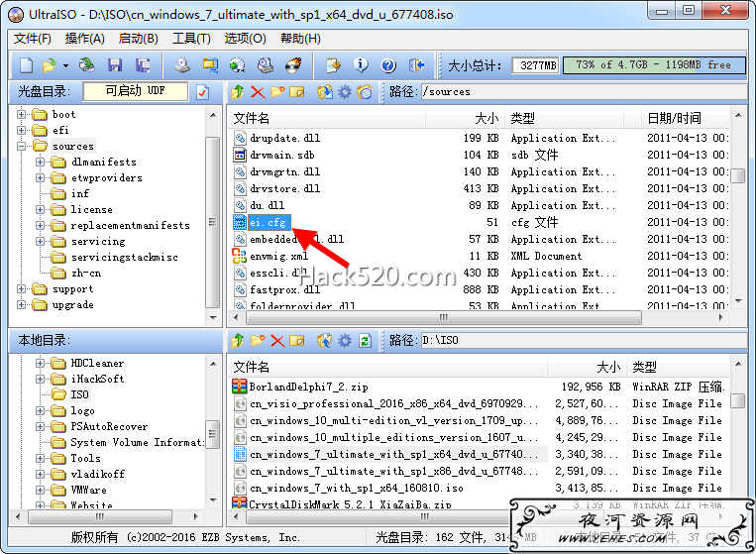The width and height of the screenshot is (756, 554).
Task: Expand the upgrade folder node
Action: pos(21,304)
